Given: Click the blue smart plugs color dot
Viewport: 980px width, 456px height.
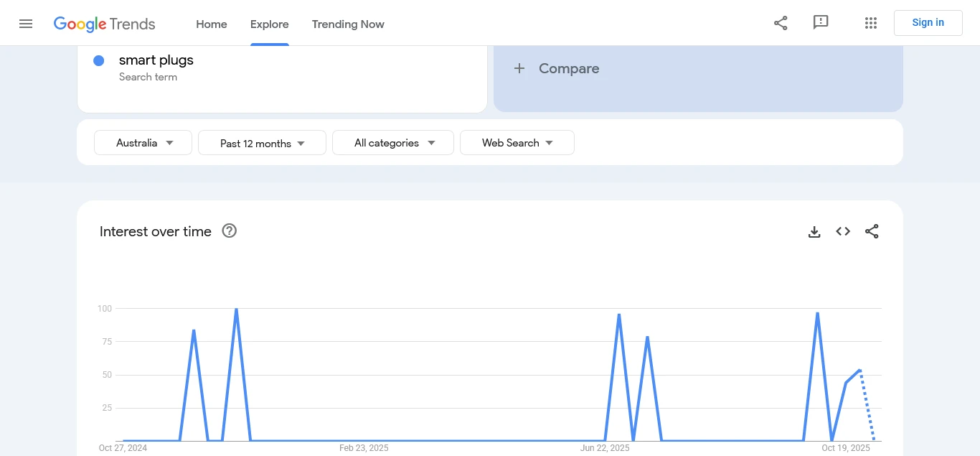Looking at the screenshot, I should (99, 61).
